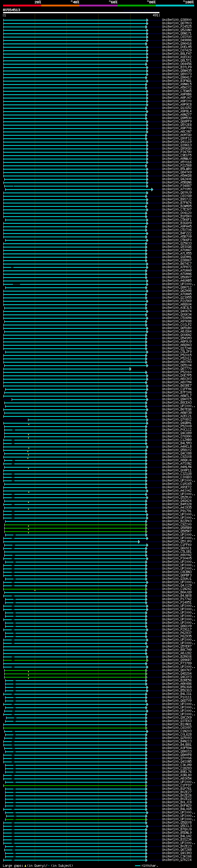Select hit UniRef100_O65104
Screen dimensions: 197x868
[176, 365]
